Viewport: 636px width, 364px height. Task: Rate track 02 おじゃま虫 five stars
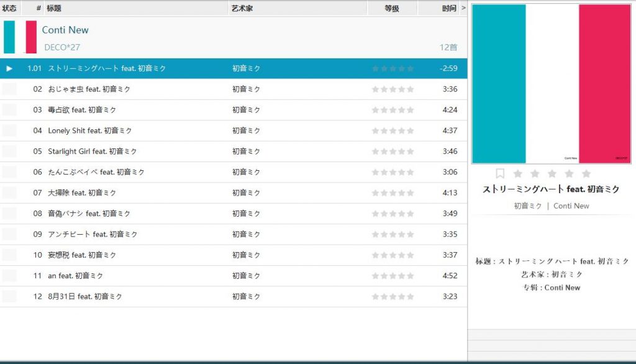pos(410,89)
